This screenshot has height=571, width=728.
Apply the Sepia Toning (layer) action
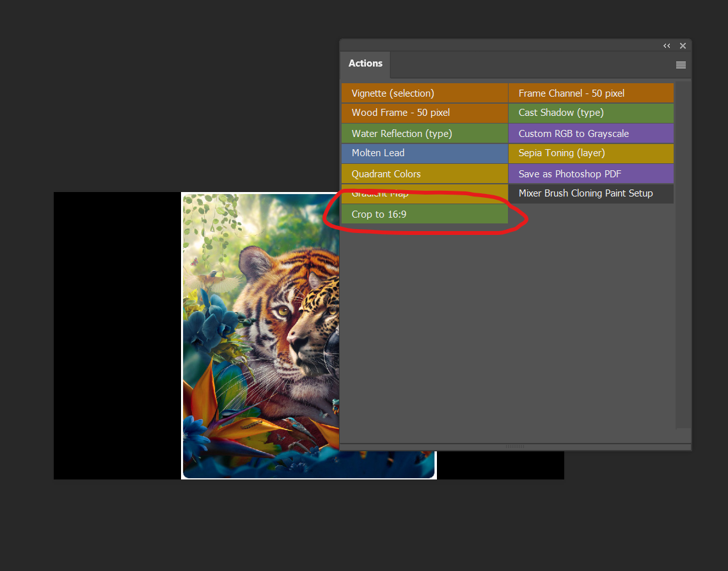click(591, 153)
